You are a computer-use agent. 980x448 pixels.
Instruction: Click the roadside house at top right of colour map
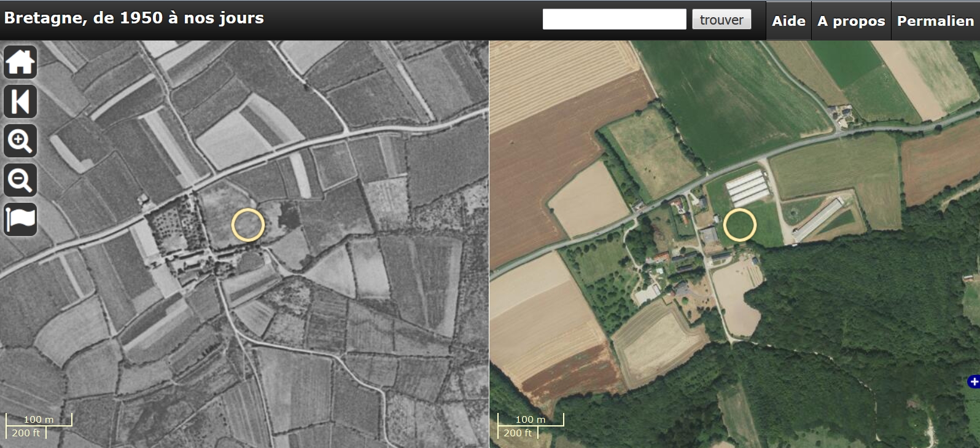[841, 114]
